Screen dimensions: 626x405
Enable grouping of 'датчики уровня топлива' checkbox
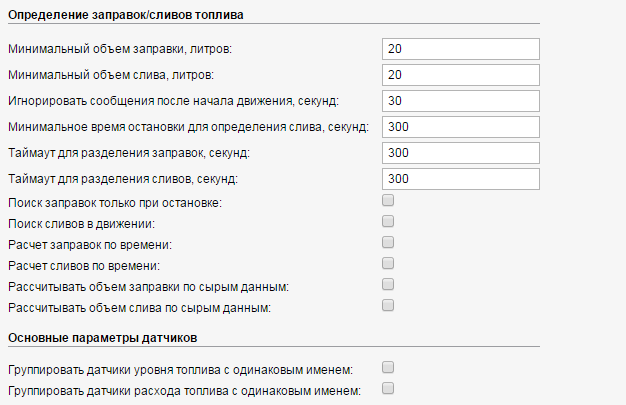tap(388, 367)
